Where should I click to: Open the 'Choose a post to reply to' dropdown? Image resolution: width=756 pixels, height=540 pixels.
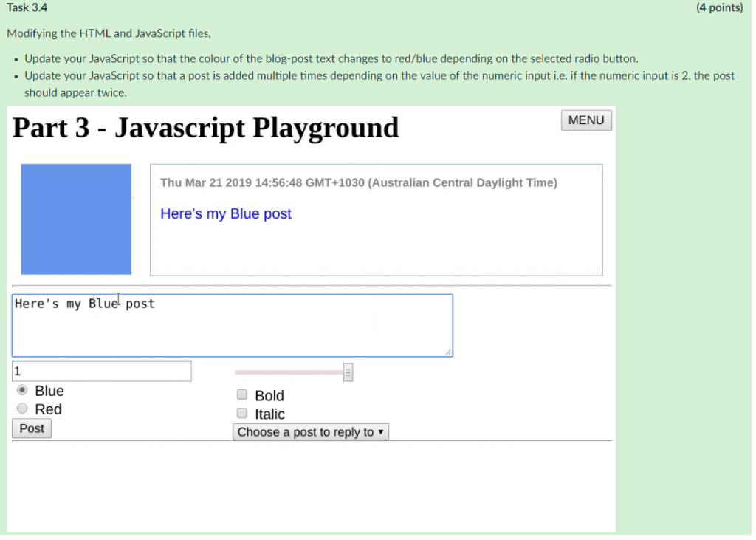click(x=310, y=431)
